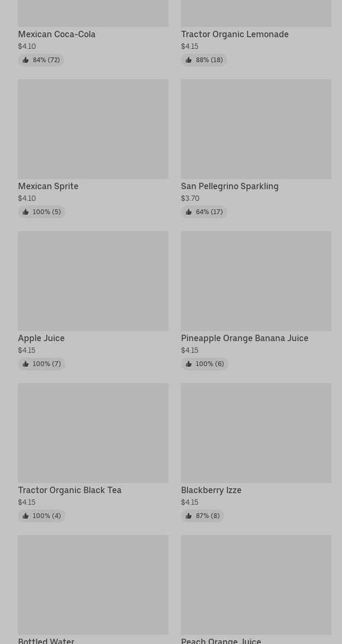Click thumbs-up icon under San Pellegrino Sparkling
Screen dimensions: 342x644
(x=189, y=212)
